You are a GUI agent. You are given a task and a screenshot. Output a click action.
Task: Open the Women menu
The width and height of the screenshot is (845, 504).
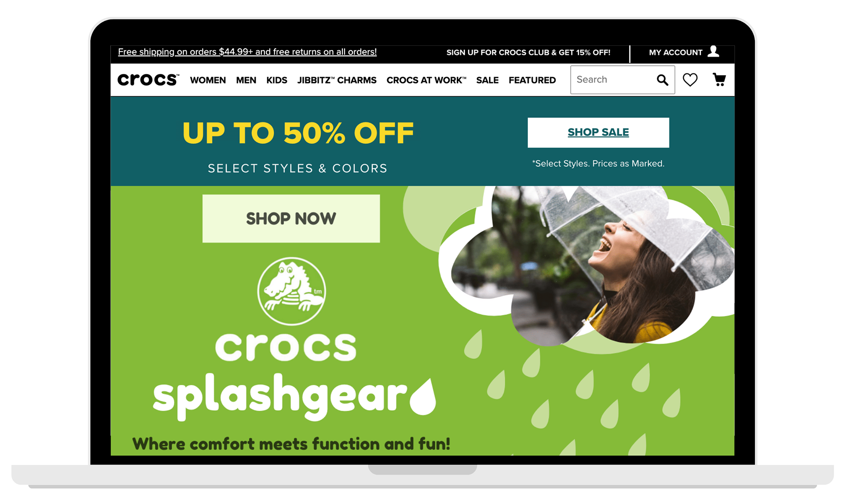click(208, 80)
